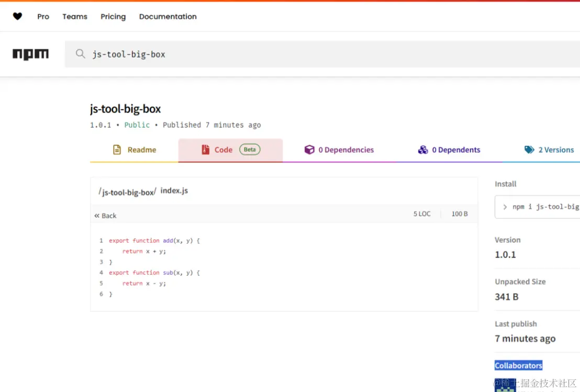The image size is (580, 392).
Task: Click code line 1 with add function
Action: point(154,241)
